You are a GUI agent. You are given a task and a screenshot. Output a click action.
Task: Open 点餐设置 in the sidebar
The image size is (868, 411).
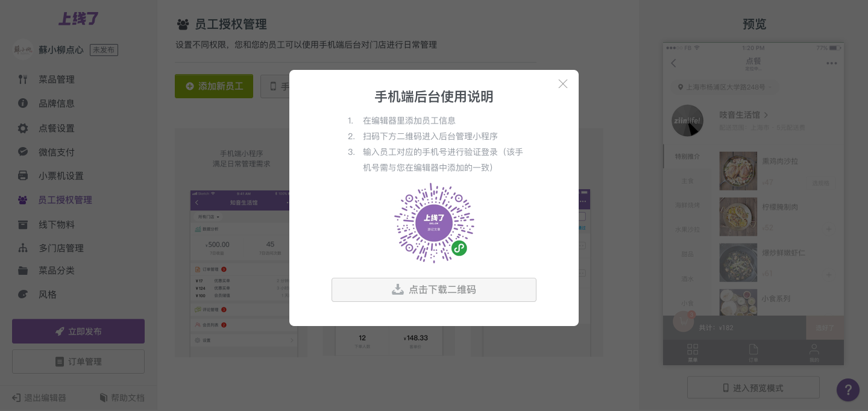coord(57,128)
